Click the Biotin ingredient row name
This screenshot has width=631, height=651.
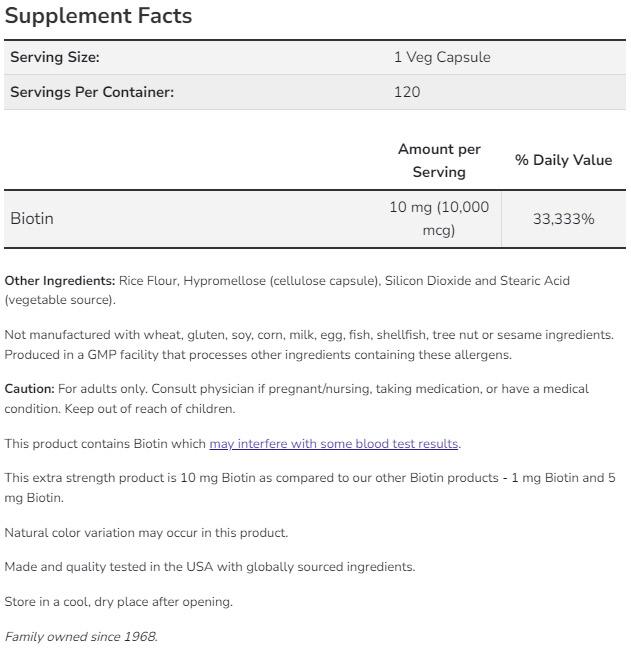32,218
